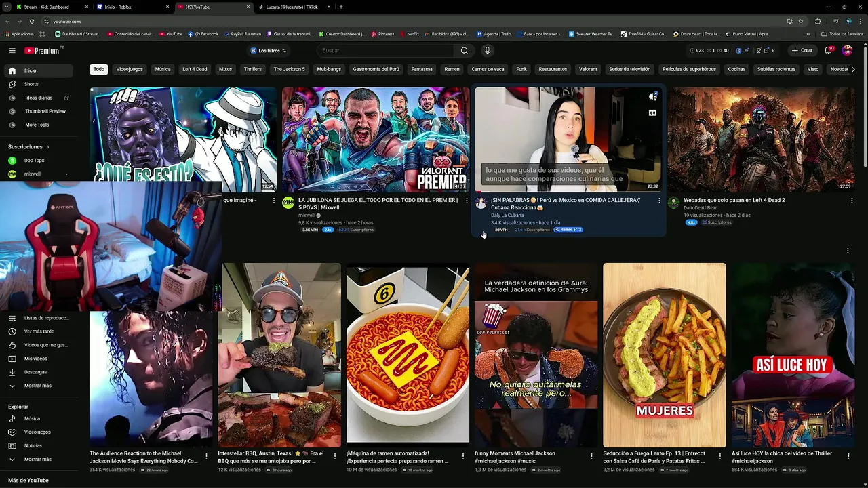868x488 pixels.
Task: Expand Mostrar más under library list
Action: [x=38, y=386]
